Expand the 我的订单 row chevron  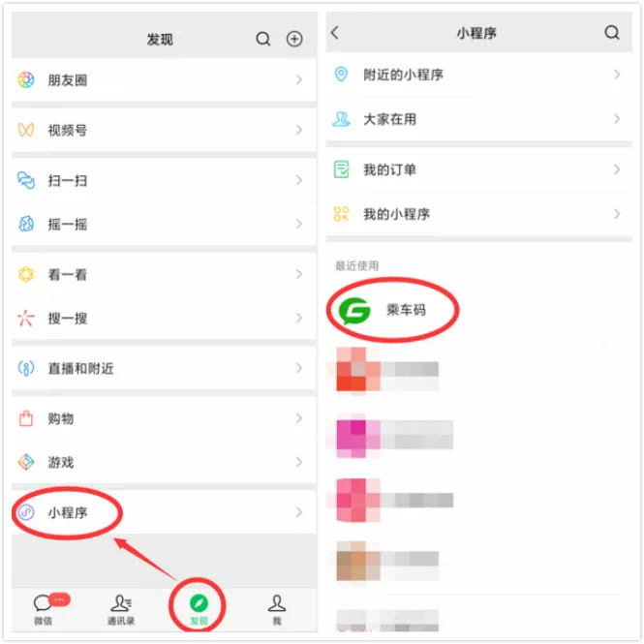click(617, 169)
